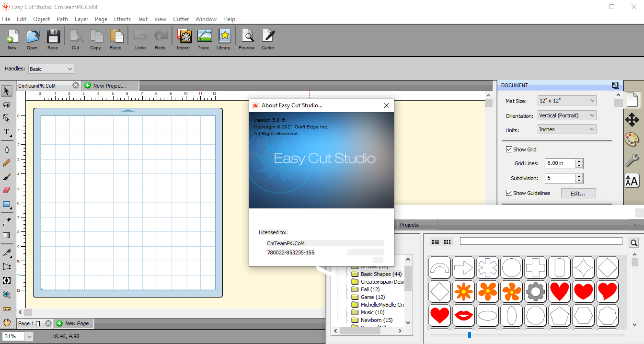Open the color Palette side panel icon
Screen dimensions: 644x344
(632, 140)
